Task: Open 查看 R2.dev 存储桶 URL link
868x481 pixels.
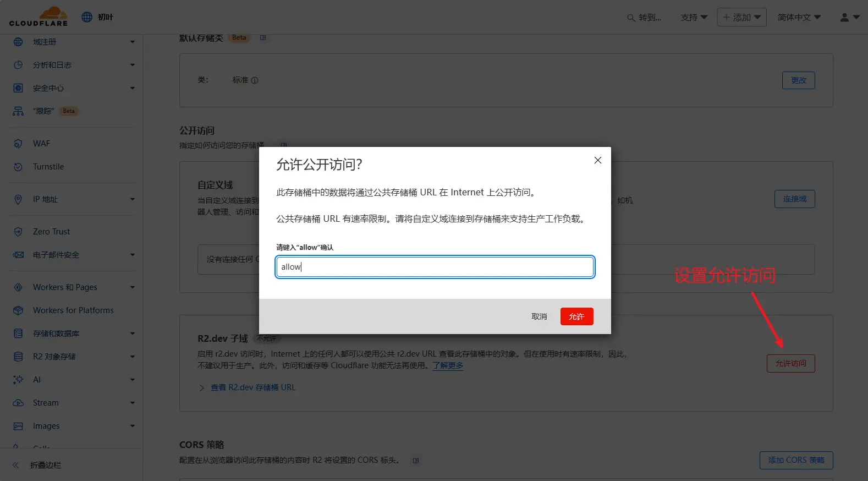Action: (253, 387)
